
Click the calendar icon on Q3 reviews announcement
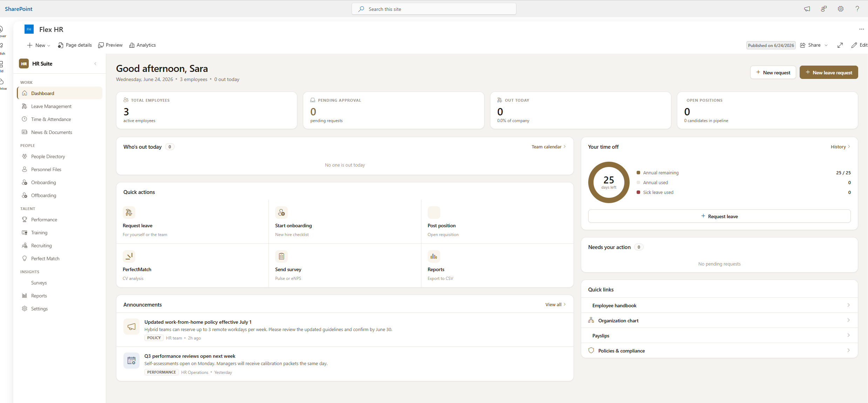(x=131, y=361)
